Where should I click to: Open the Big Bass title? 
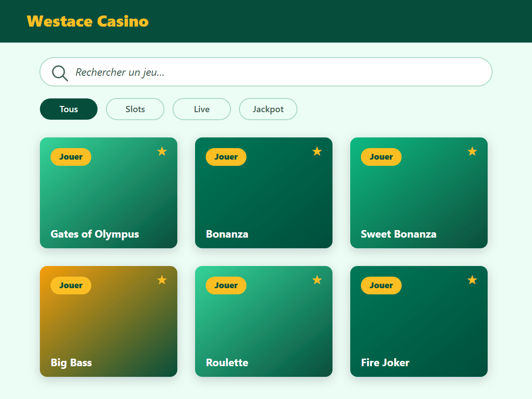click(71, 363)
